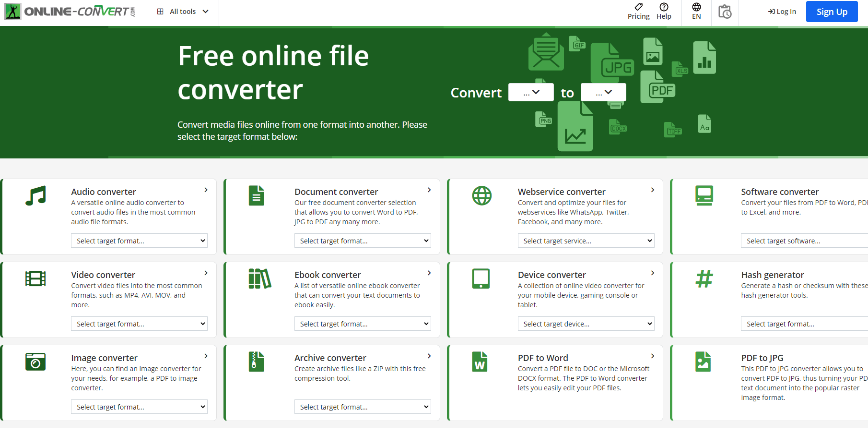
Task: Click the Webservice converter globe icon
Action: tap(481, 196)
